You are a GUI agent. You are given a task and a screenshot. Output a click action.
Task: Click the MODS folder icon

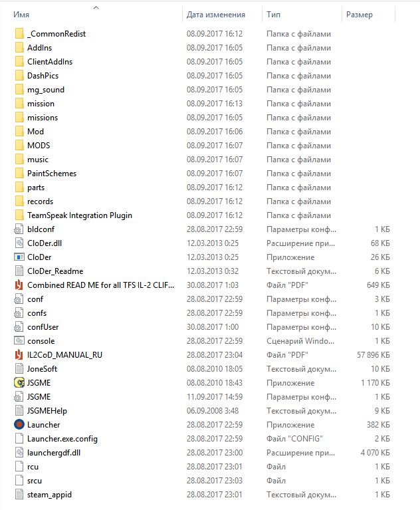(x=19, y=146)
